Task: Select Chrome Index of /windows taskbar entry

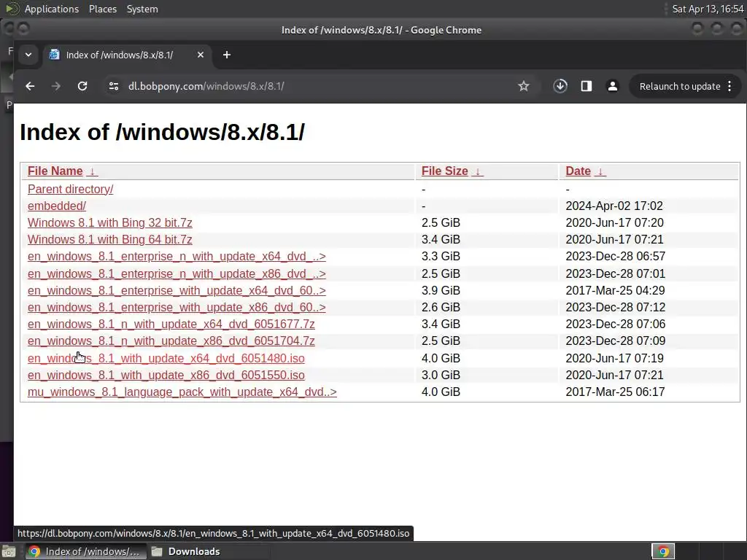Action: click(x=85, y=551)
